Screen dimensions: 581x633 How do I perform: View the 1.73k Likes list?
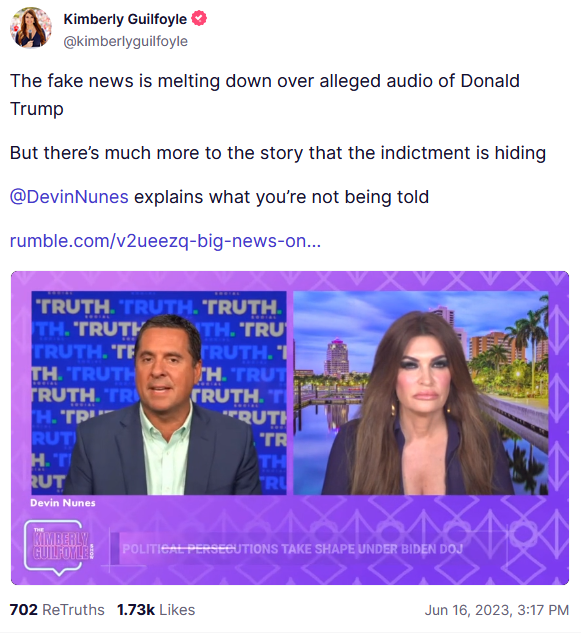point(156,610)
